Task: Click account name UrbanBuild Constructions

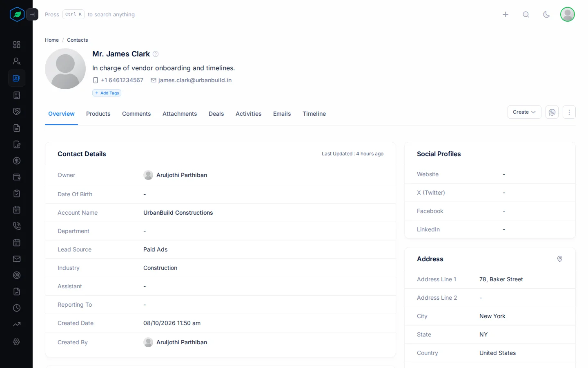Action: click(x=178, y=213)
